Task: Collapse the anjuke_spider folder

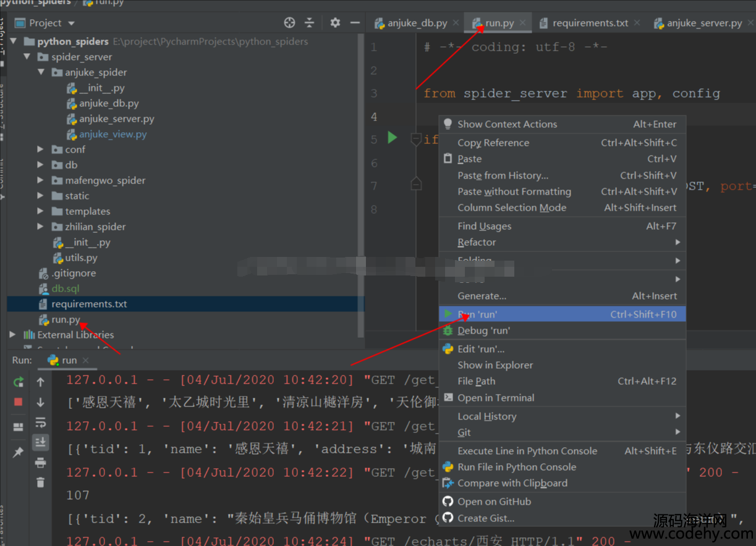Action: point(40,72)
